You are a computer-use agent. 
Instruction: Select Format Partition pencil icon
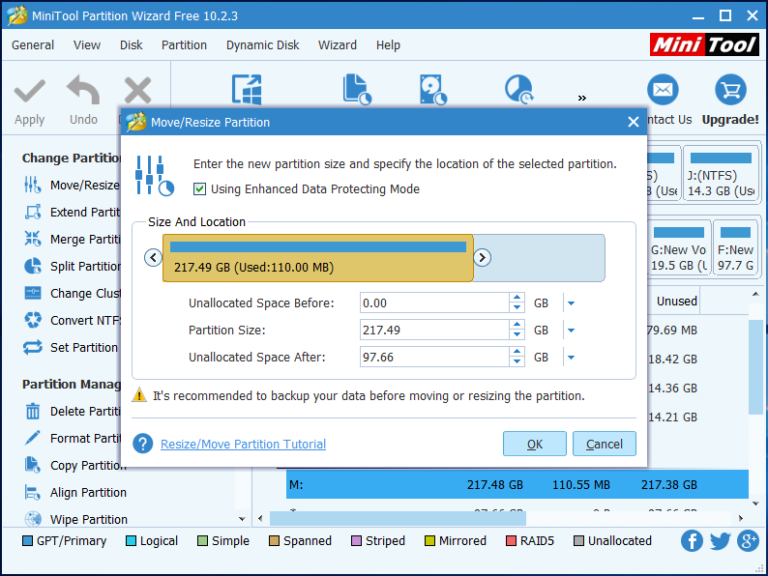[33, 438]
